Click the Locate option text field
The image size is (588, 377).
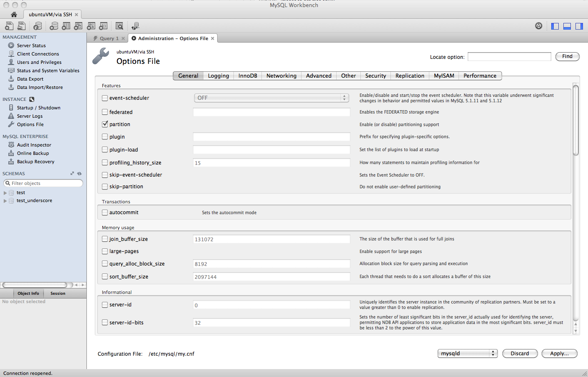click(509, 57)
